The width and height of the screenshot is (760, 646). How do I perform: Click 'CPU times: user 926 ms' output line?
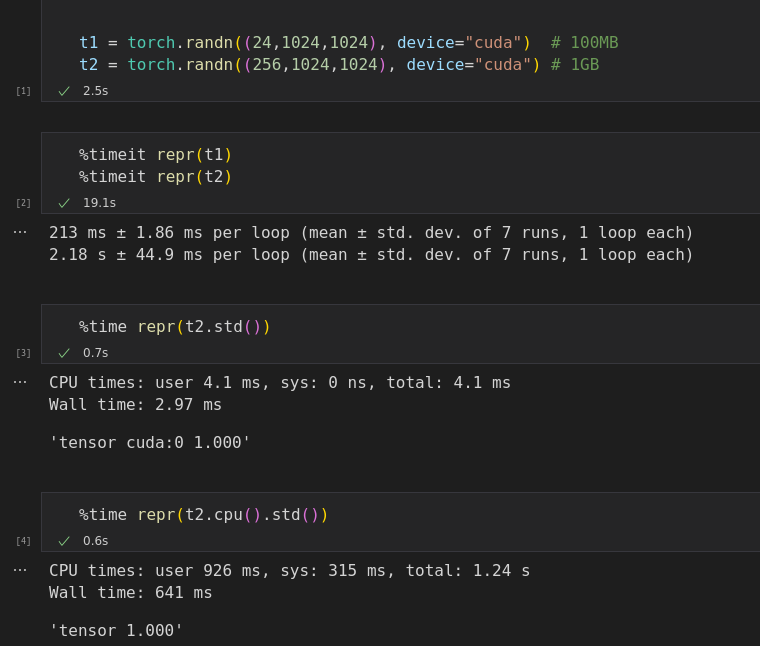pos(289,571)
